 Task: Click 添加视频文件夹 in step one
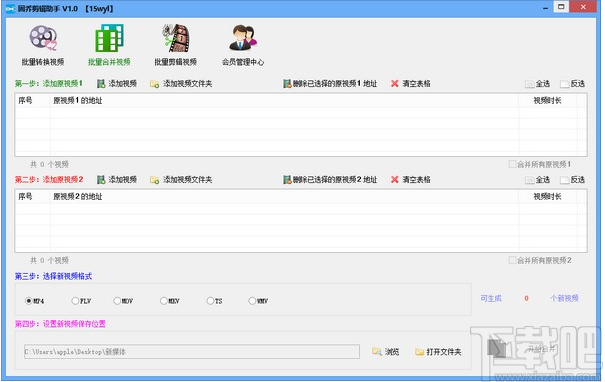(181, 83)
